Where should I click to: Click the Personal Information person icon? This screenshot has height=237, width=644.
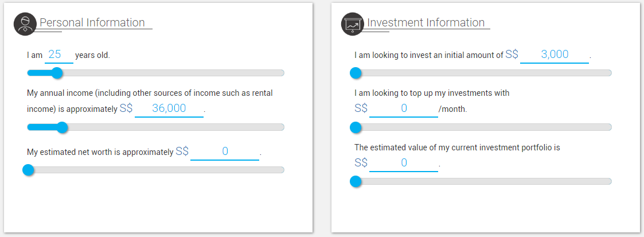[x=25, y=24]
